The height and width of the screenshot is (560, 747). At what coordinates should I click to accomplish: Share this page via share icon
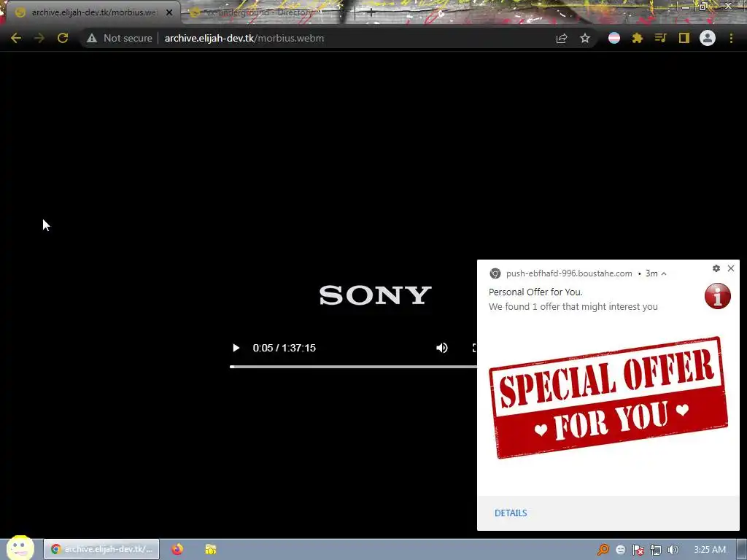pos(562,38)
